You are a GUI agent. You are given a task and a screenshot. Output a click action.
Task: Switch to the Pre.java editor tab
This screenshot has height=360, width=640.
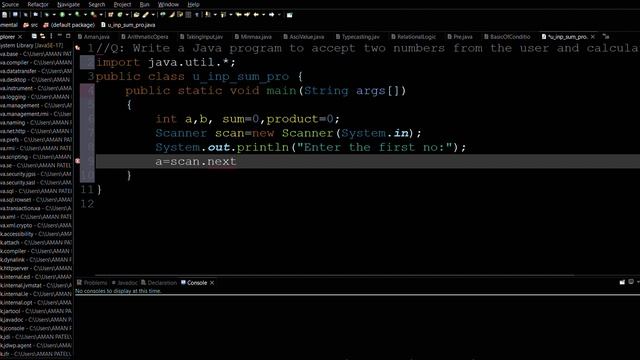pyautogui.click(x=460, y=37)
